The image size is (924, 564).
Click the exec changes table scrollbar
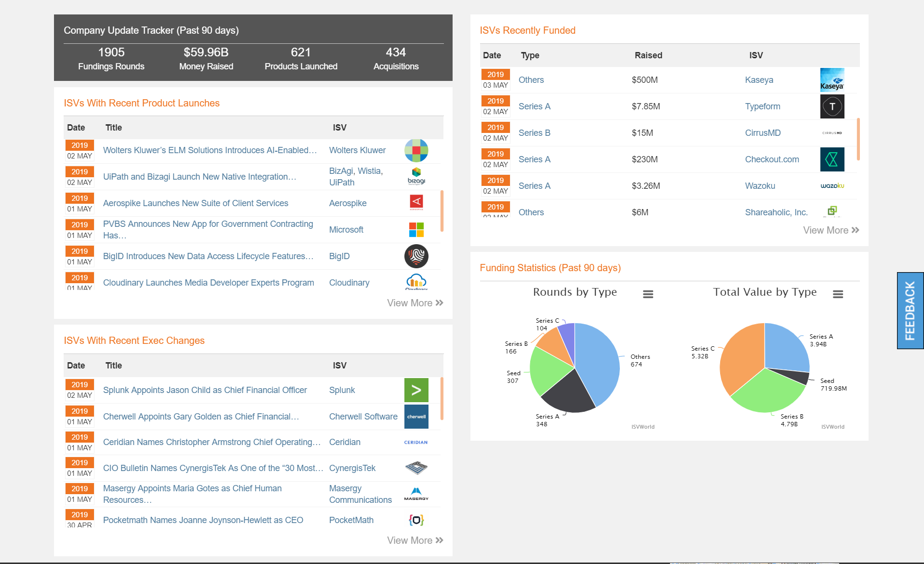pos(442,399)
